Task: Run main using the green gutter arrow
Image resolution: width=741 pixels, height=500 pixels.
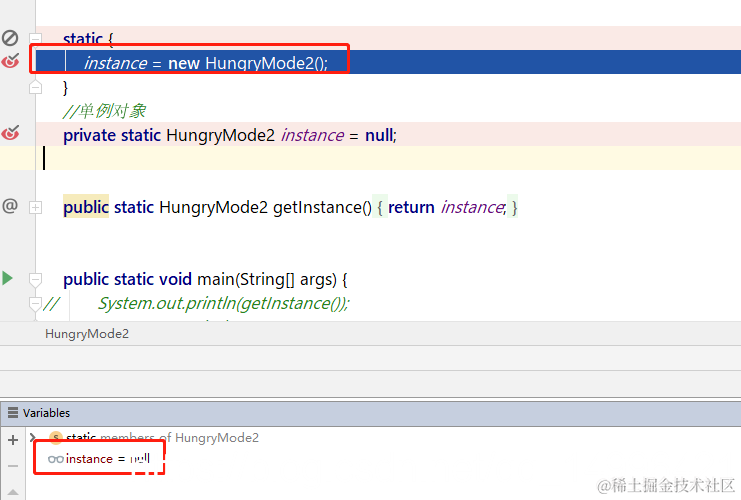Action: coord(8,278)
